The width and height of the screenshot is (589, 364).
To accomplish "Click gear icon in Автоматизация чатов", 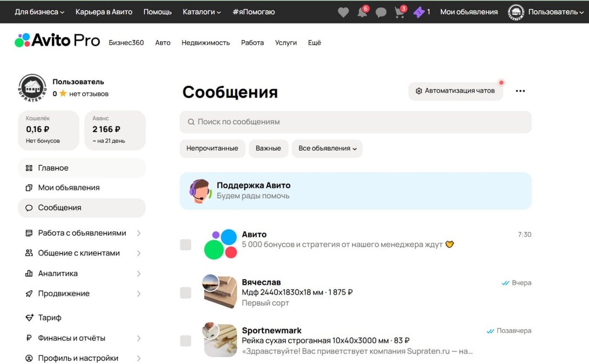I will pos(419,91).
